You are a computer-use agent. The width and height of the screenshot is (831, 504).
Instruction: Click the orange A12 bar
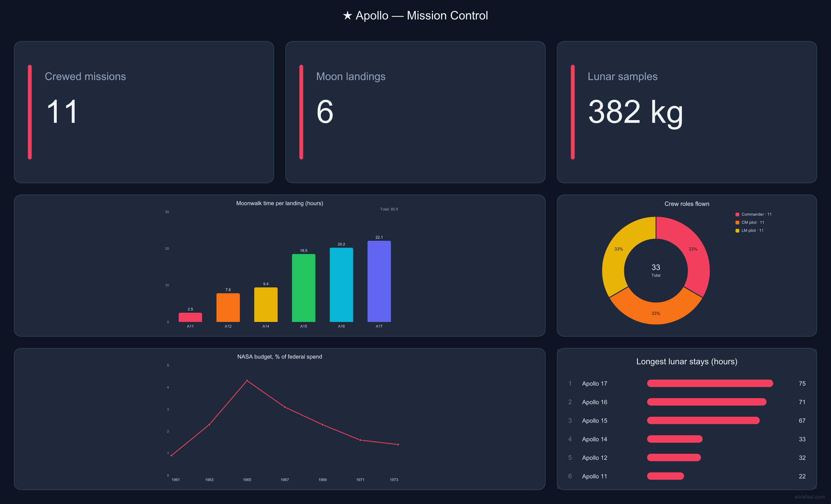click(x=228, y=307)
